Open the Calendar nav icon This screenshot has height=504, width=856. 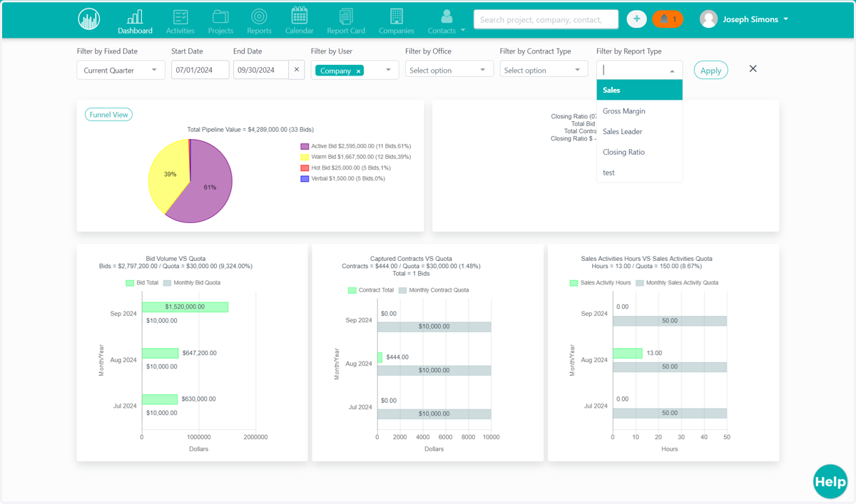pyautogui.click(x=300, y=21)
